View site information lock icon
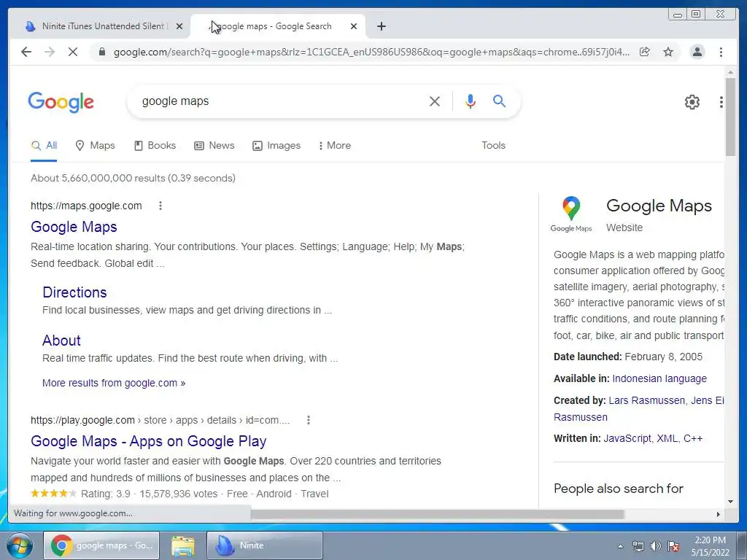This screenshot has height=560, width=747. point(101,52)
